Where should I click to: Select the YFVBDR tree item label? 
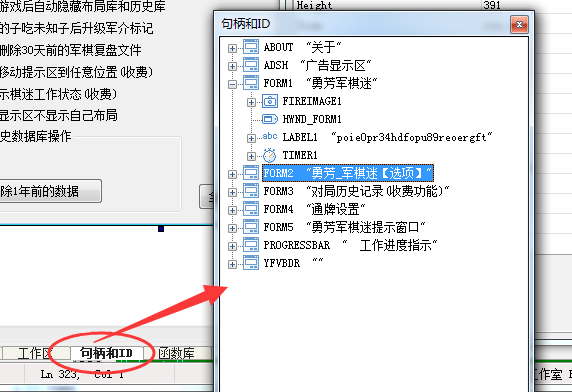tap(294, 263)
